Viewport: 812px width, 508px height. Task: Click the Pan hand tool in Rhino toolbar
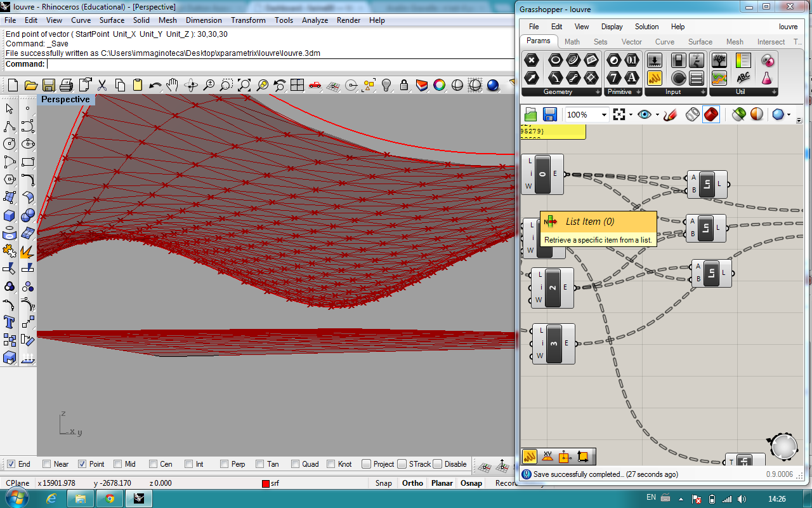click(173, 85)
